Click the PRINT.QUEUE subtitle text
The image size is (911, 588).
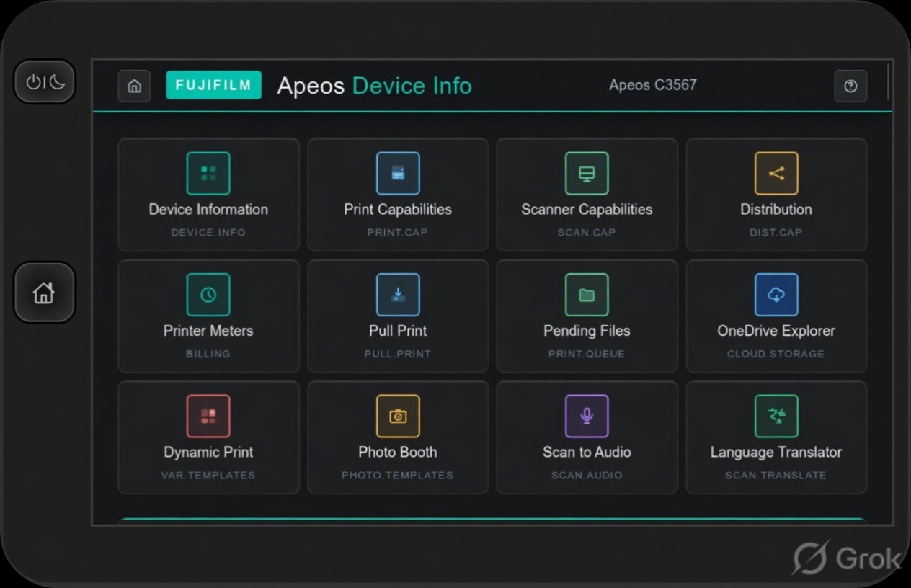pos(587,354)
